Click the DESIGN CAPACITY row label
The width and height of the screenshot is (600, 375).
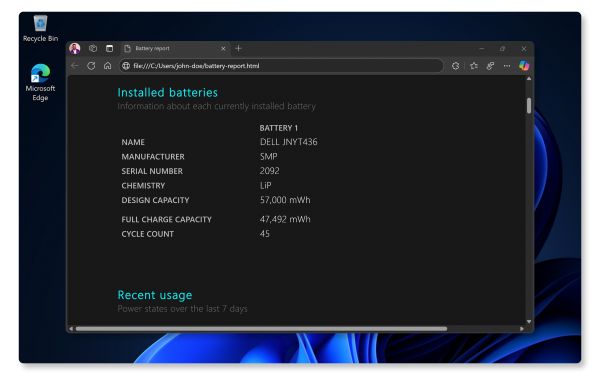coord(155,200)
